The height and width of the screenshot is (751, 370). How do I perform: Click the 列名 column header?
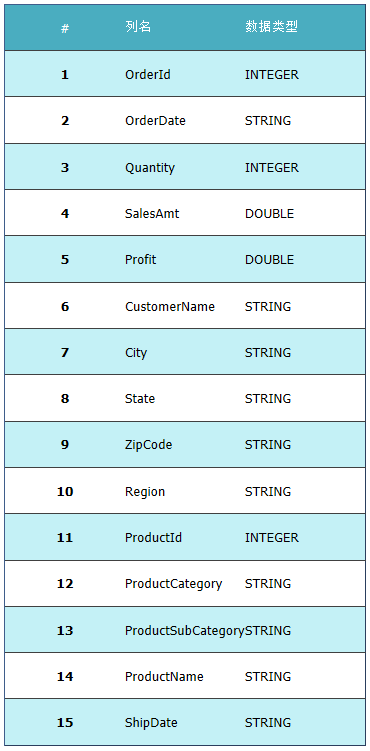click(138, 27)
